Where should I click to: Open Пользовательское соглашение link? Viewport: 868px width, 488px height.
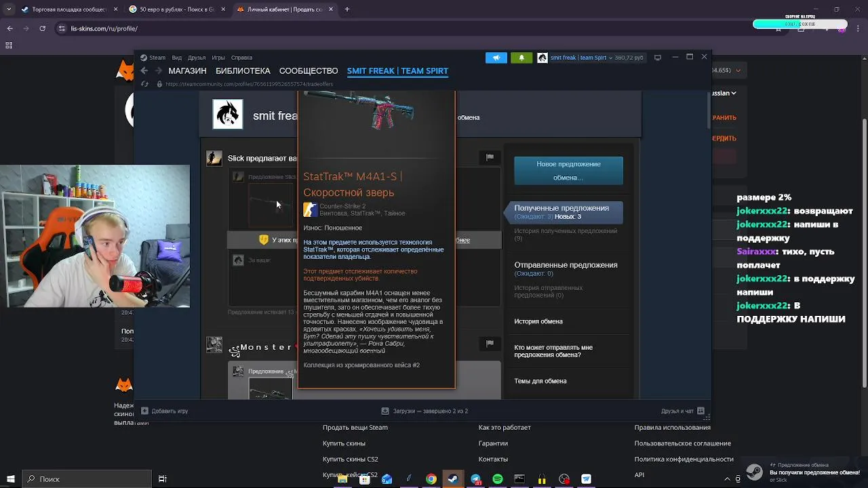[x=683, y=443]
